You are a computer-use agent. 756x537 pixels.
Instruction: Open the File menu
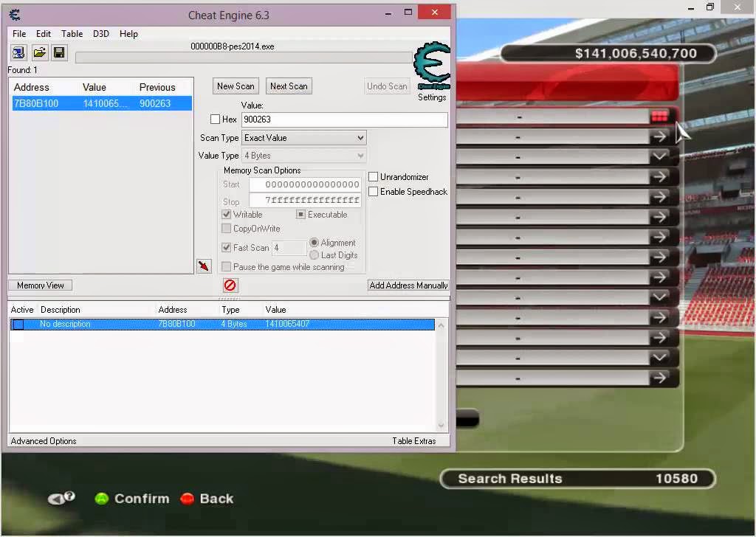tap(19, 34)
